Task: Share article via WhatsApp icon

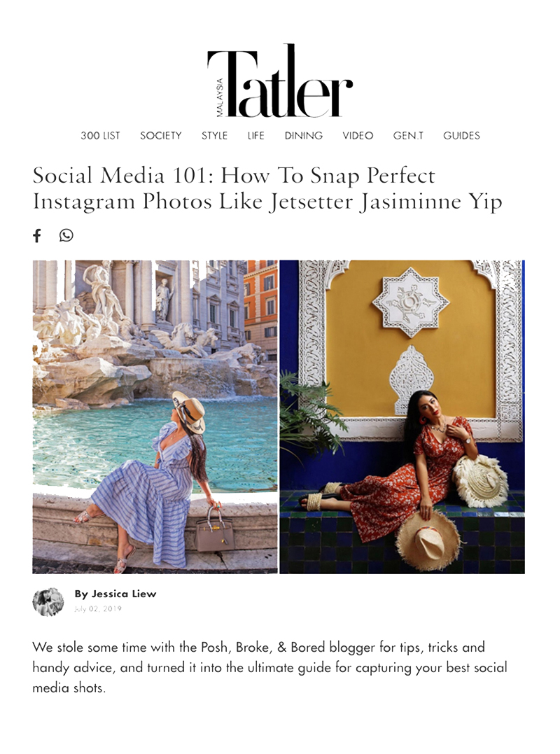Action: 66,235
